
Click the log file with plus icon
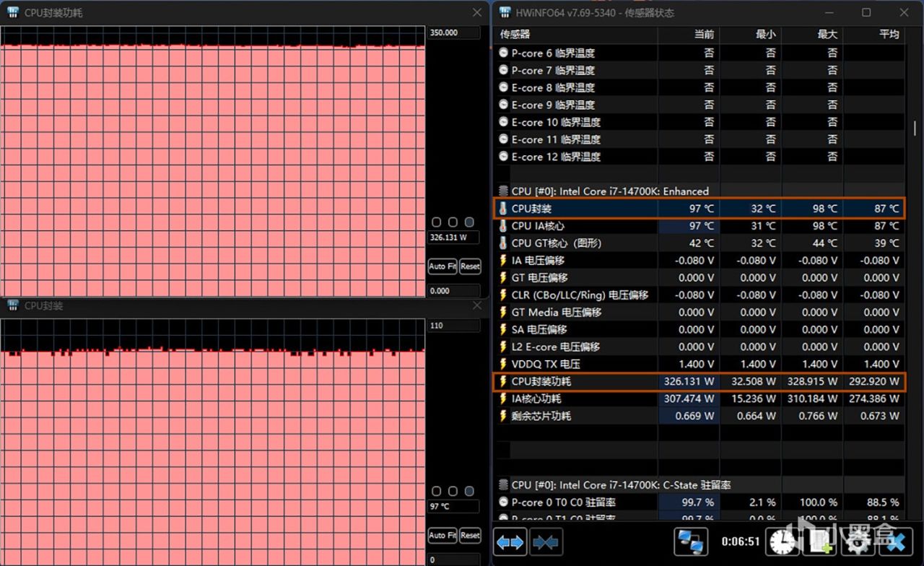click(x=821, y=541)
